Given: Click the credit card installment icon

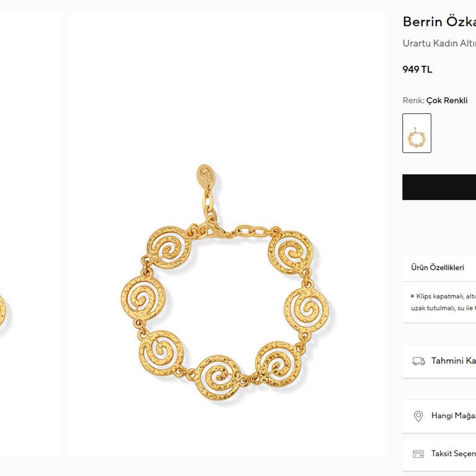Looking at the screenshot, I should click(x=418, y=454).
